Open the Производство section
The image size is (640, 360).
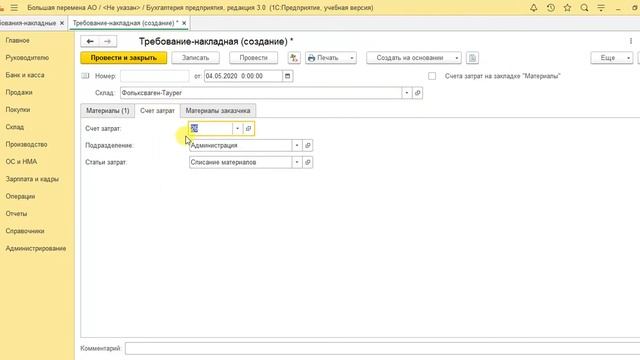click(x=27, y=144)
